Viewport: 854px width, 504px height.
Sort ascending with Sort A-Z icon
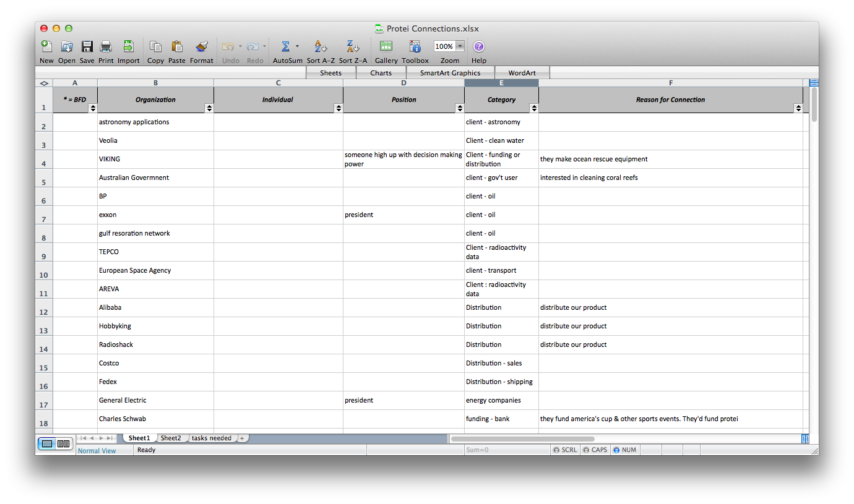(x=321, y=46)
